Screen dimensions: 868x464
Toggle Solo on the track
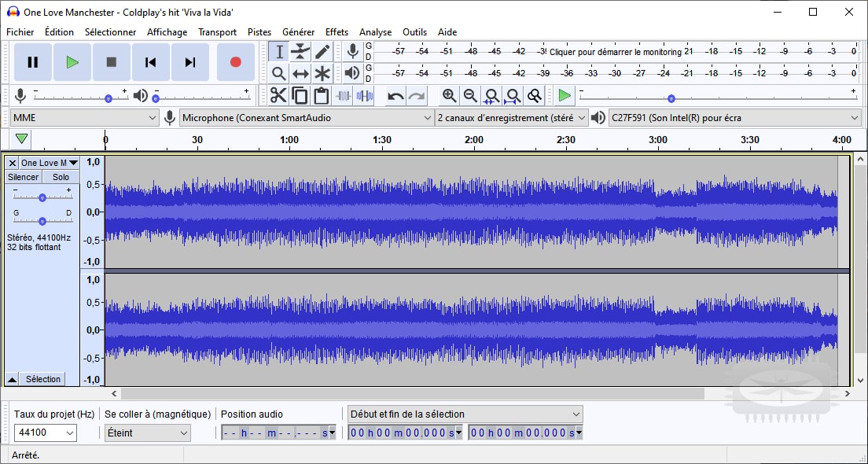click(61, 177)
